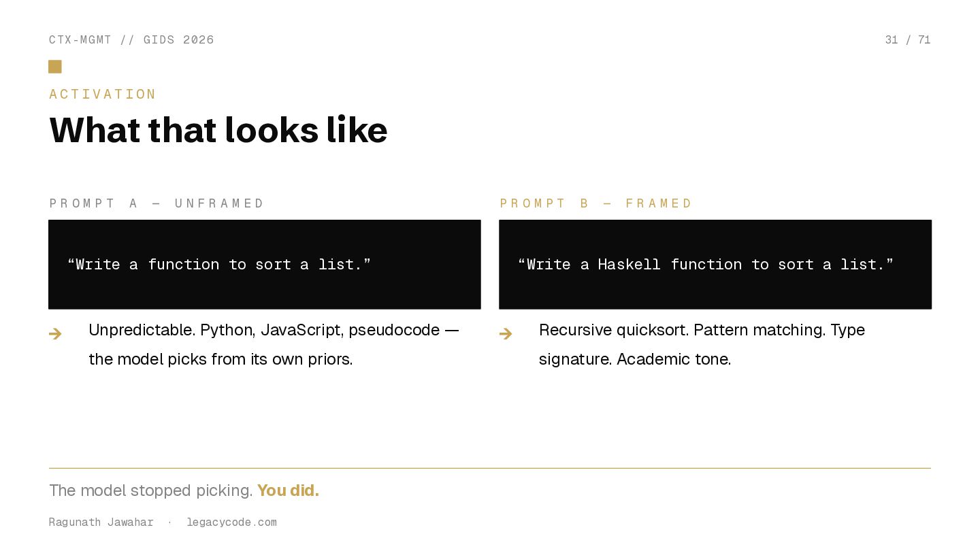Click the gold horizontal divider line

(x=490, y=468)
